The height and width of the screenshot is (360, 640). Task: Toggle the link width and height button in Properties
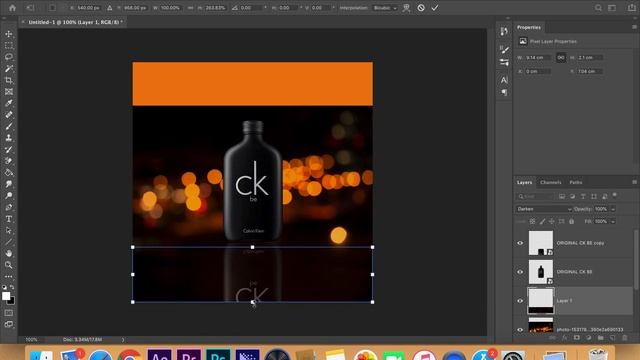[561, 58]
